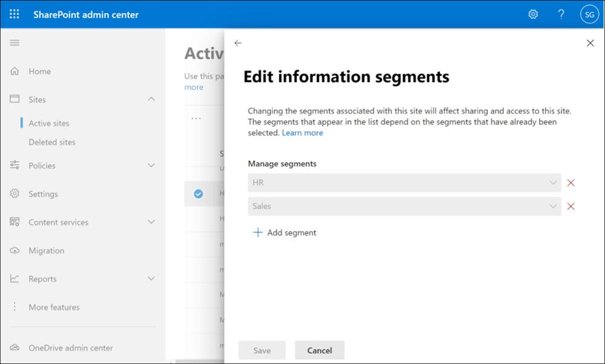Remove the Sales segment with its red X

571,206
